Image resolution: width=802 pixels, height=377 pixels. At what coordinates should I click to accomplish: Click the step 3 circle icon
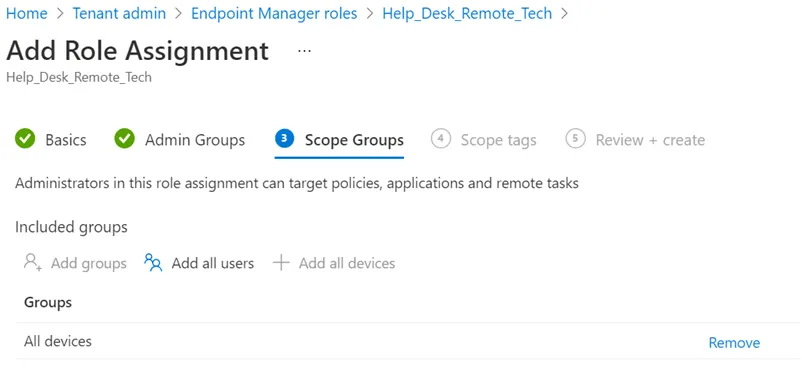tap(284, 138)
